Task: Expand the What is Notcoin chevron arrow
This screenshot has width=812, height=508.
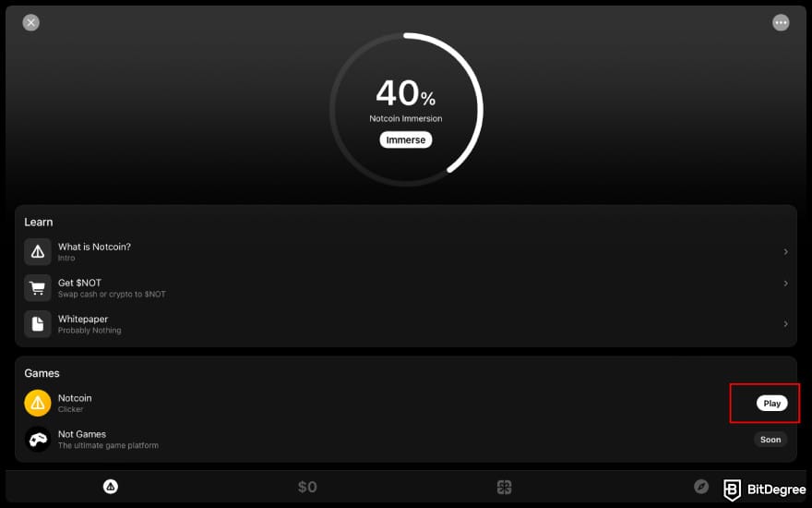Action: (x=785, y=252)
